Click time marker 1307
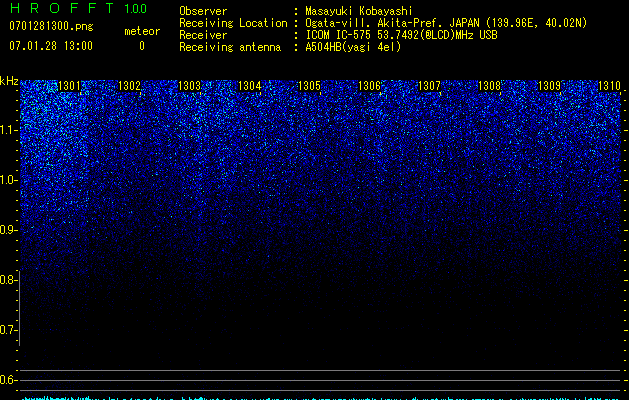 coord(430,86)
